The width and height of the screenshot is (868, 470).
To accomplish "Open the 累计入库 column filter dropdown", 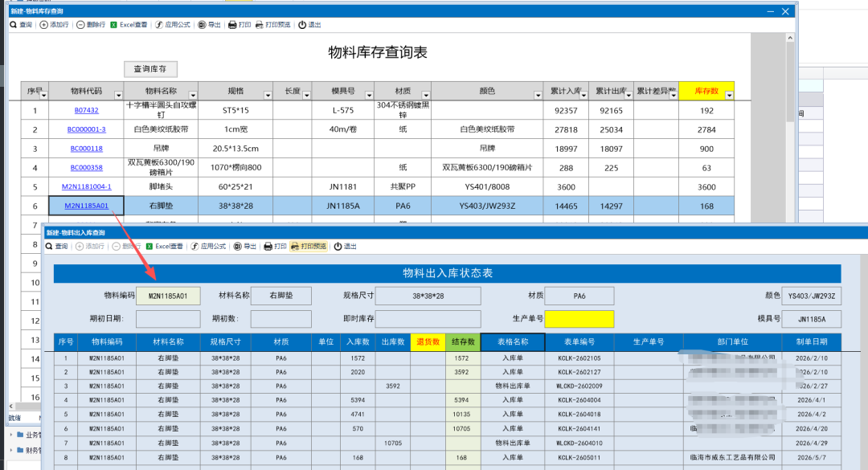I will point(583,96).
